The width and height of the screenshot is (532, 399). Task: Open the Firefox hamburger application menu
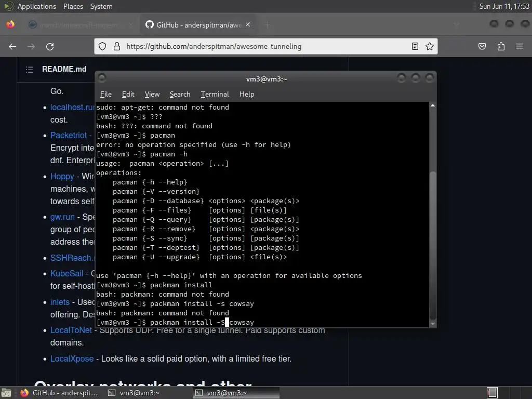[x=520, y=46]
